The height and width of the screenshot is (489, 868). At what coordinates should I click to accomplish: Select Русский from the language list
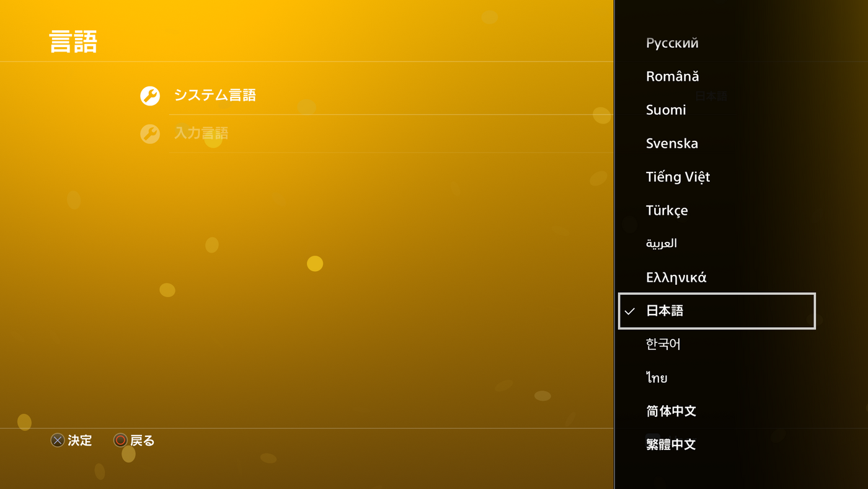pyautogui.click(x=672, y=43)
